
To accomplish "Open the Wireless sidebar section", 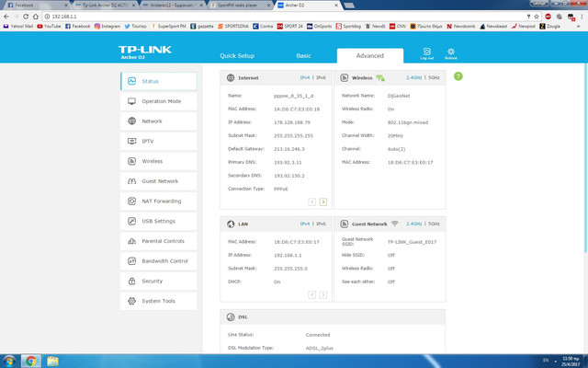I will pos(159,161).
